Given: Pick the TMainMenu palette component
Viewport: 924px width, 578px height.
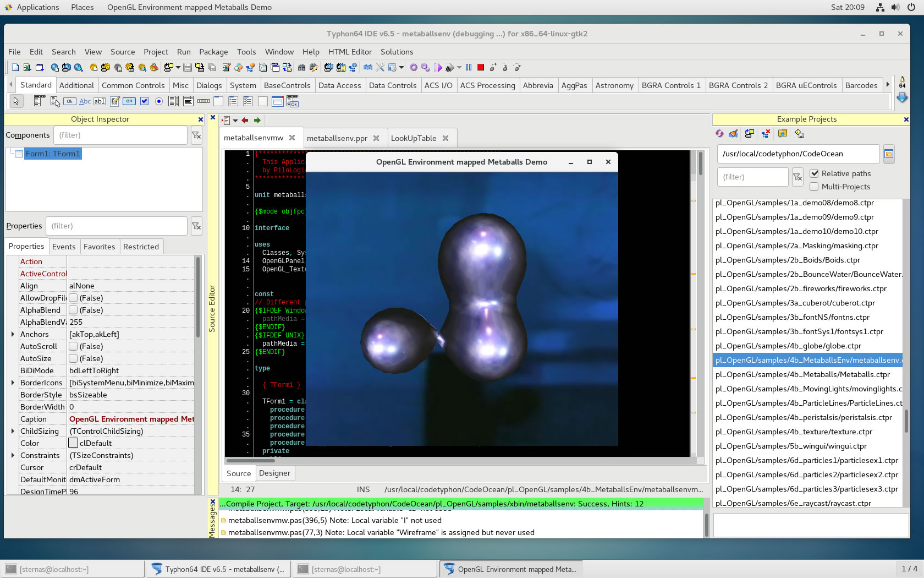Looking at the screenshot, I should (39, 101).
